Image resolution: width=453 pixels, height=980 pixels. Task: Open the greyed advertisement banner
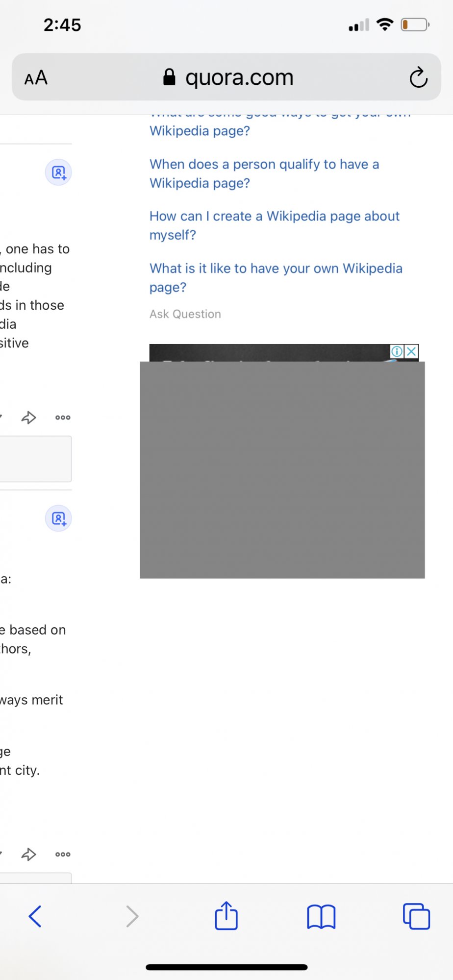(282, 469)
